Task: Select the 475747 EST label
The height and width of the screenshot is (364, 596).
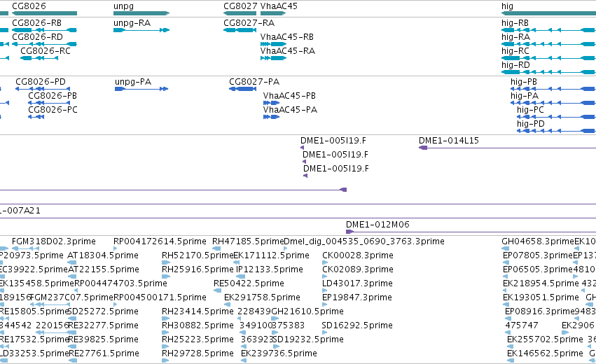Action: coord(522,325)
